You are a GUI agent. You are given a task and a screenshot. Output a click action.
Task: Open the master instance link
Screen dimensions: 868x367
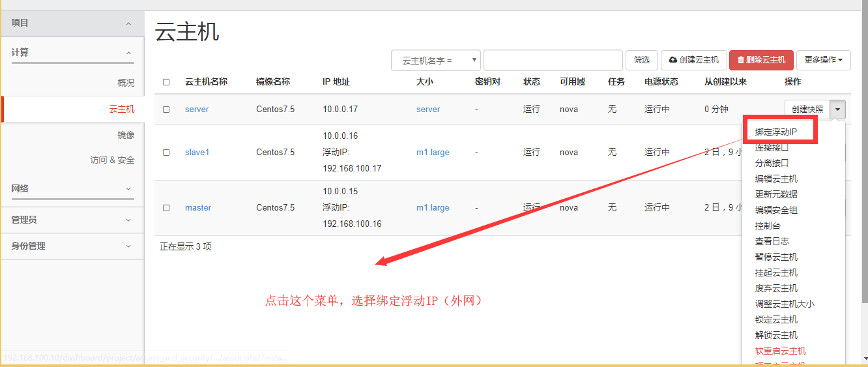(x=198, y=208)
